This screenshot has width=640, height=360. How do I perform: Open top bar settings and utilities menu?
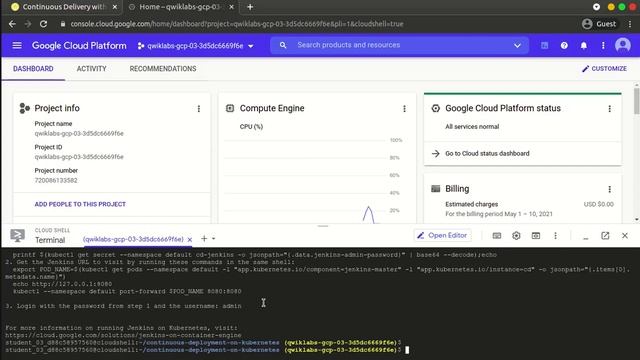click(x=603, y=45)
